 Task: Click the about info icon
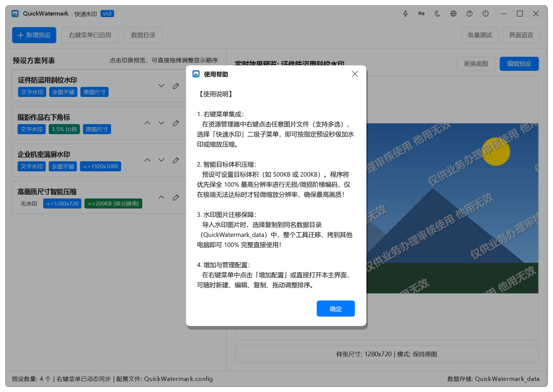(485, 14)
